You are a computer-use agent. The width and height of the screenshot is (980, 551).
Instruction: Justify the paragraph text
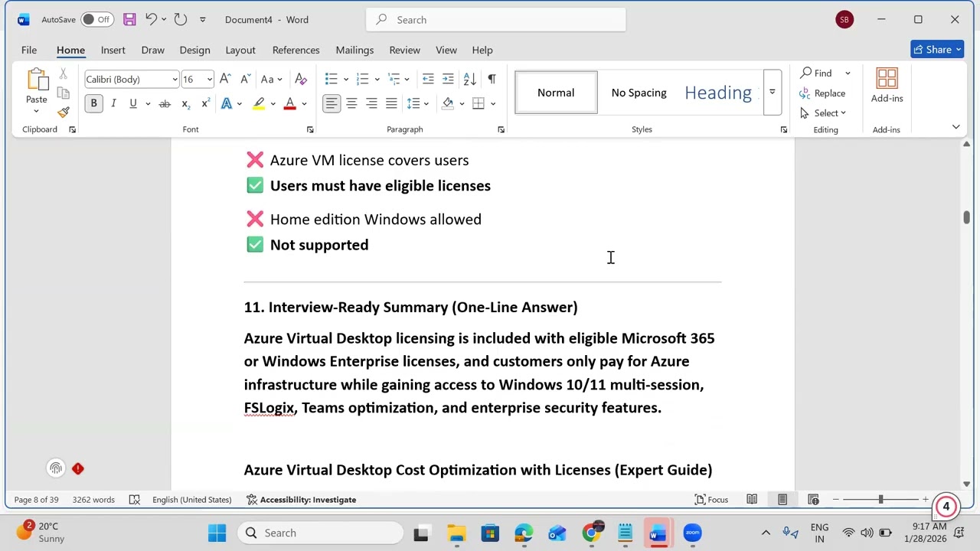391,103
